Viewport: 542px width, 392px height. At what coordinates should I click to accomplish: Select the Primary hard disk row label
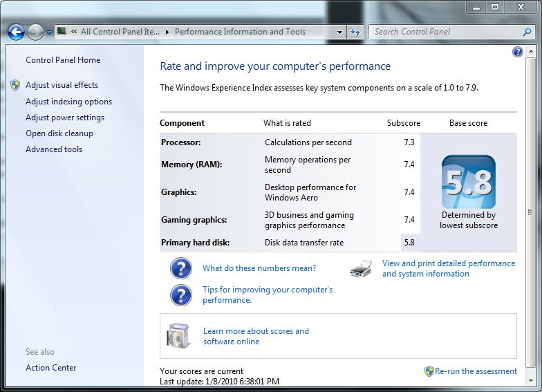coord(195,243)
